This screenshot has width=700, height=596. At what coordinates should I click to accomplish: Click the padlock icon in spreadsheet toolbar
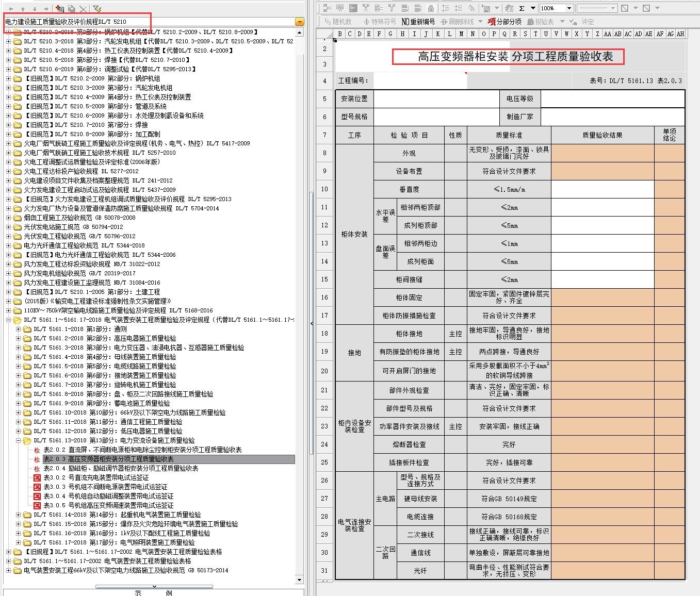click(431, 8)
